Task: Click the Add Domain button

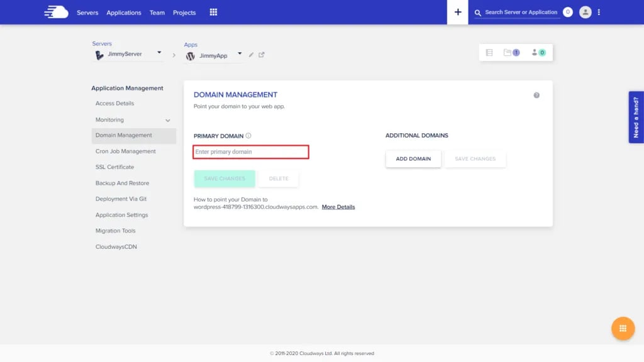Action: pyautogui.click(x=413, y=159)
